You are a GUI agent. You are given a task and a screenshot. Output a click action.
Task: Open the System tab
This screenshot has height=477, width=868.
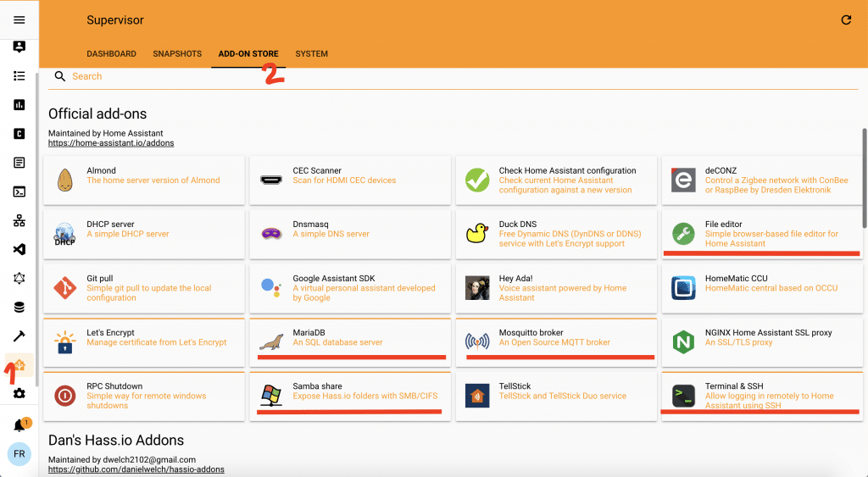tap(311, 53)
